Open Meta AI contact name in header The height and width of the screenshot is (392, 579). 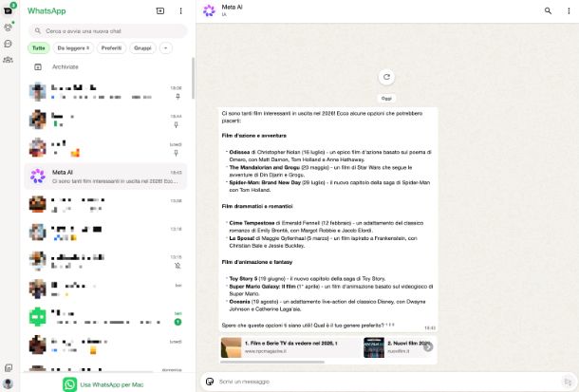click(232, 7)
